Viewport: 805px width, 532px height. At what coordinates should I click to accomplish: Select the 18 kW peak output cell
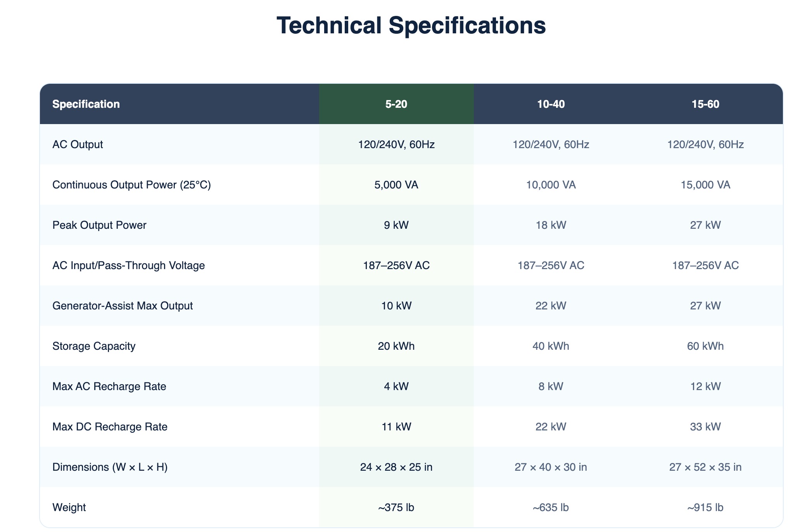pos(551,225)
